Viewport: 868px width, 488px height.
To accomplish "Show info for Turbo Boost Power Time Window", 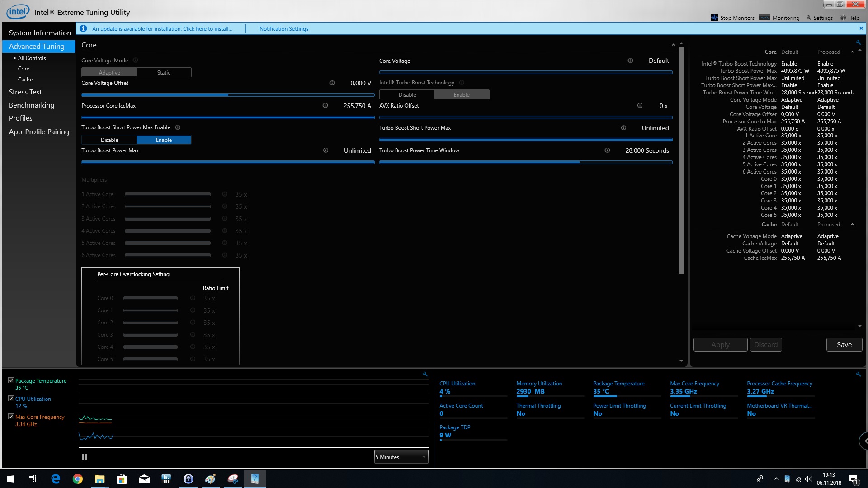I will (607, 150).
